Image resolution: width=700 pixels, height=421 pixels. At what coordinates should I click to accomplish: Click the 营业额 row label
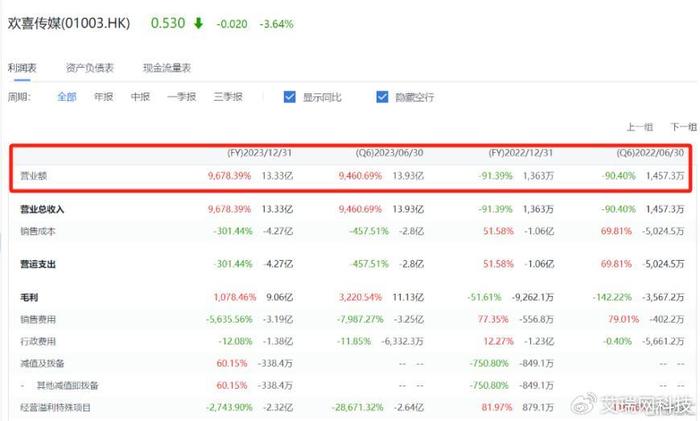[33, 176]
